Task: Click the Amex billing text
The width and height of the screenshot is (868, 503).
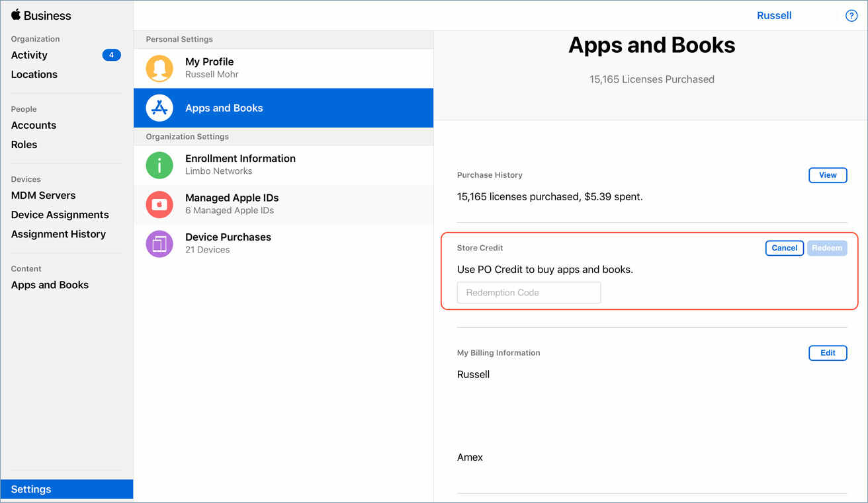Action: pos(470,457)
